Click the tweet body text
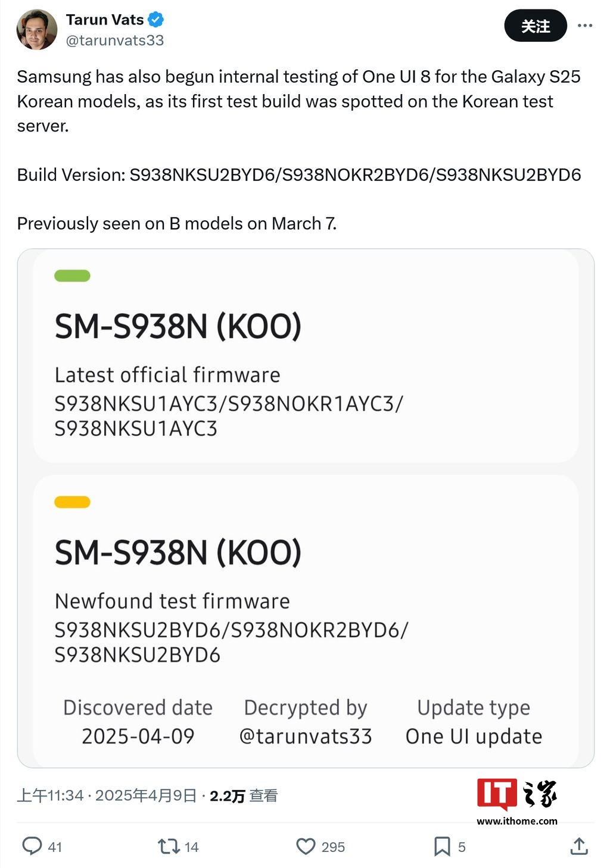Image resolution: width=610 pixels, height=868 pixels. 298,101
